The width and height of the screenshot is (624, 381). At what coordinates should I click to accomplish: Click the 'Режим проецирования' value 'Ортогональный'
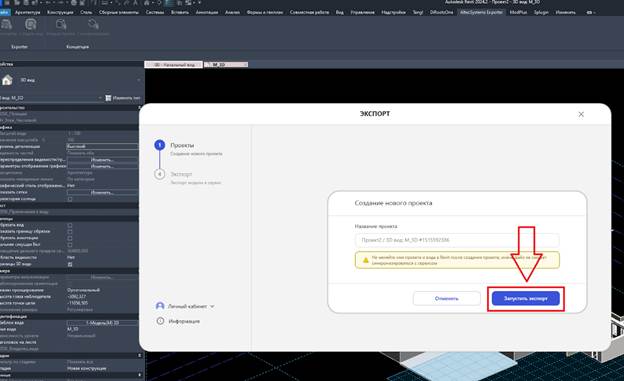click(84, 290)
